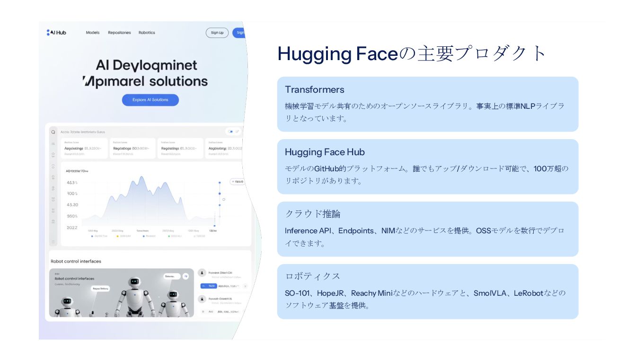The height and width of the screenshot is (362, 644).
Task: Click the card heading "ロボティクス"
Action: (312, 276)
